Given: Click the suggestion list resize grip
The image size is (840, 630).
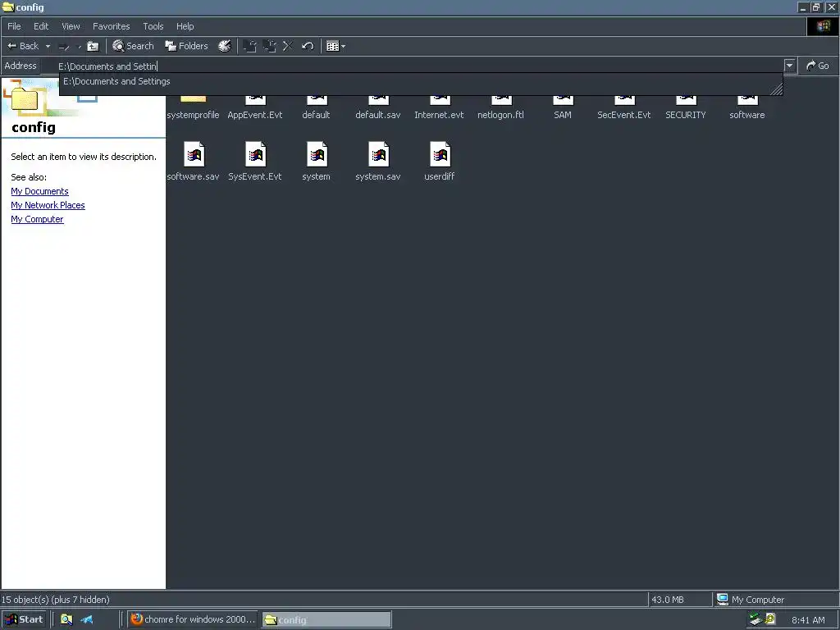Looking at the screenshot, I should click(x=776, y=89).
